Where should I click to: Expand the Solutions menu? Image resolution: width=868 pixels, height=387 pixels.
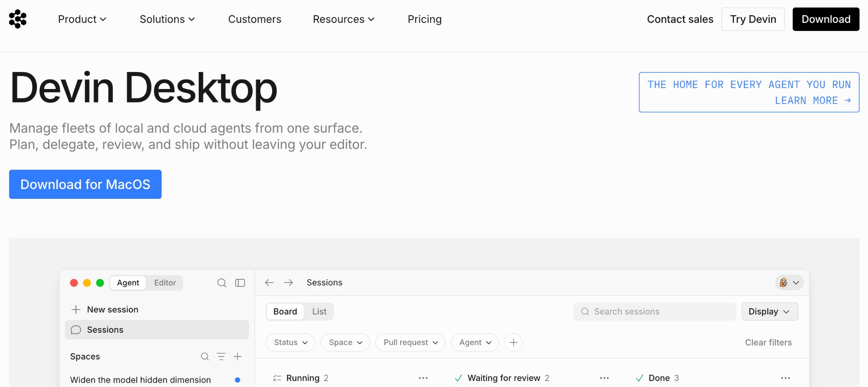[167, 19]
